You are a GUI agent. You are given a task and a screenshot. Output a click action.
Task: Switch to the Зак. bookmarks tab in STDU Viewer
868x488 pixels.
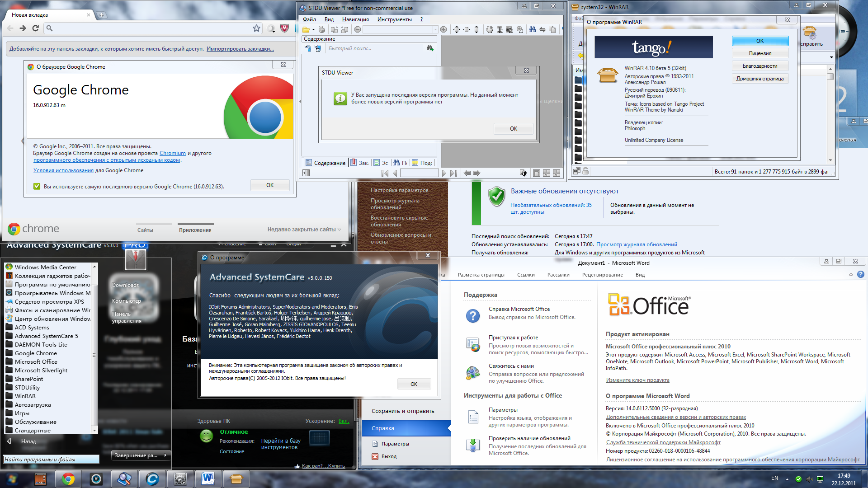coord(359,163)
